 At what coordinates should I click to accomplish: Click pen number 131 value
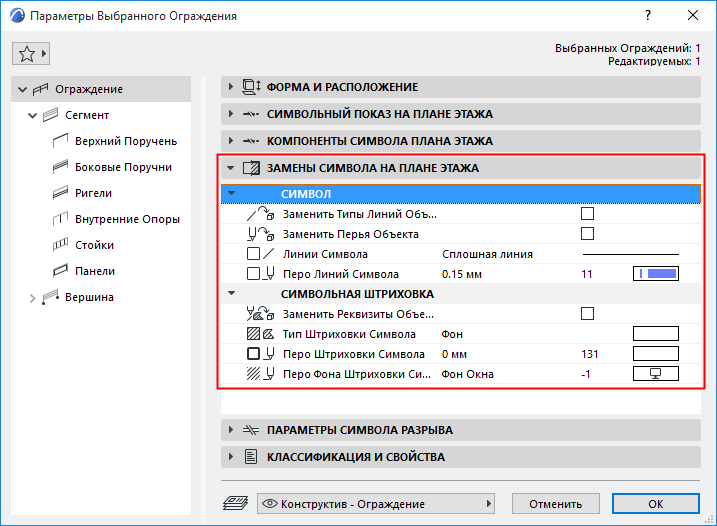point(590,354)
